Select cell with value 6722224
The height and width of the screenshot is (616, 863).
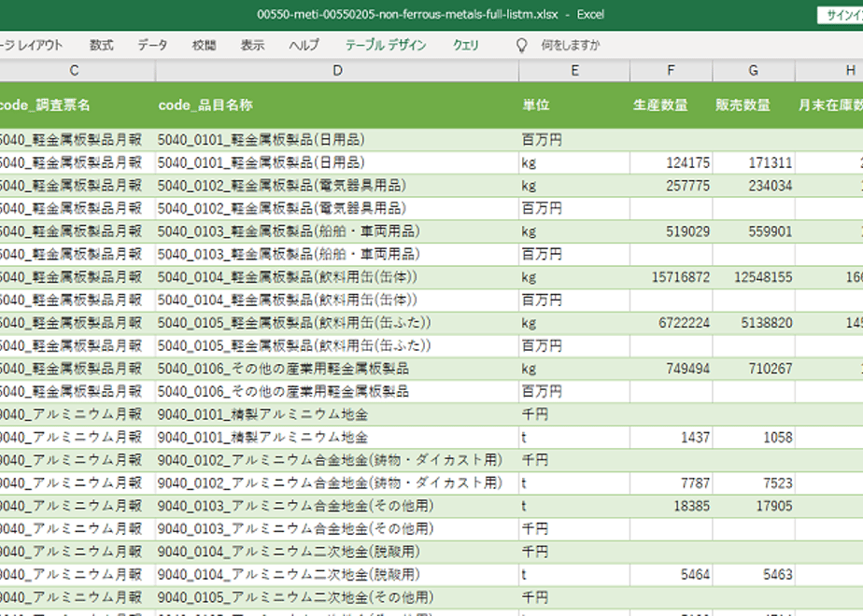point(671,323)
